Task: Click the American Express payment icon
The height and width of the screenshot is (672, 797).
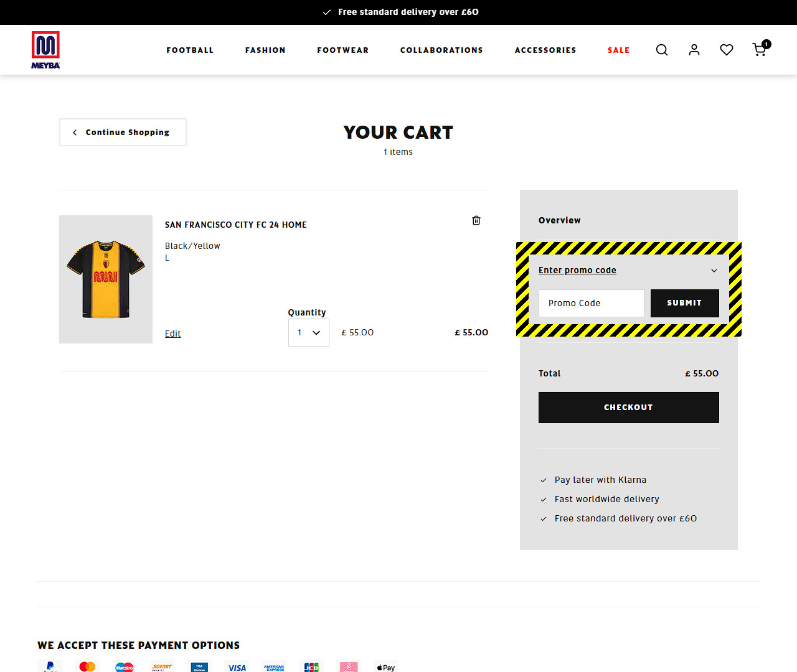Action: [x=274, y=666]
